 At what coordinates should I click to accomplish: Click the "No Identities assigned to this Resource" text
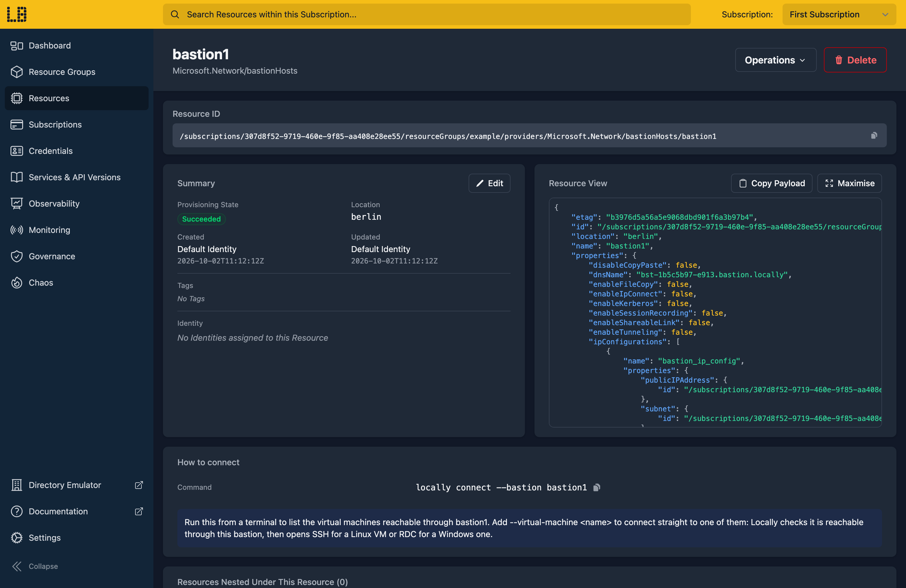click(252, 338)
